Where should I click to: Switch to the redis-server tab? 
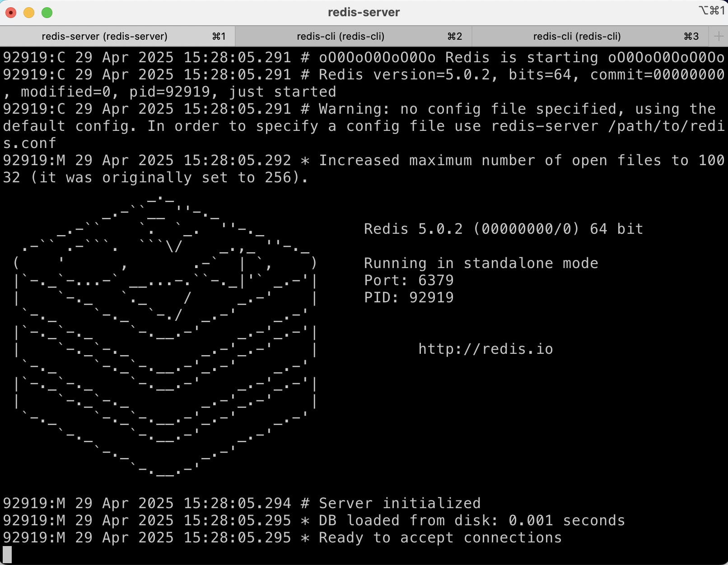117,36
